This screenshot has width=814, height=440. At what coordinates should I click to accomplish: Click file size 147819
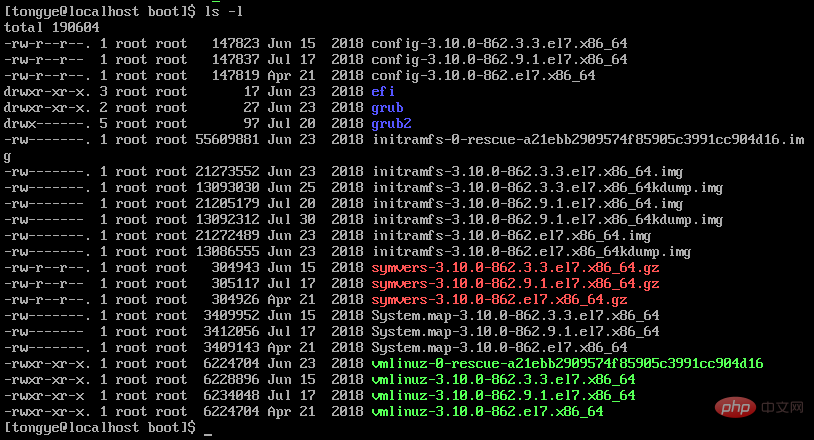(x=236, y=76)
